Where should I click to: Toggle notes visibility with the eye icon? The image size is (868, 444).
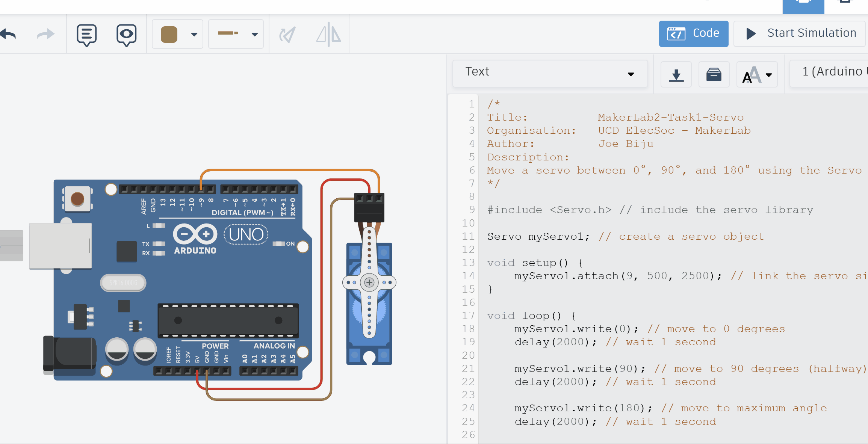(126, 33)
